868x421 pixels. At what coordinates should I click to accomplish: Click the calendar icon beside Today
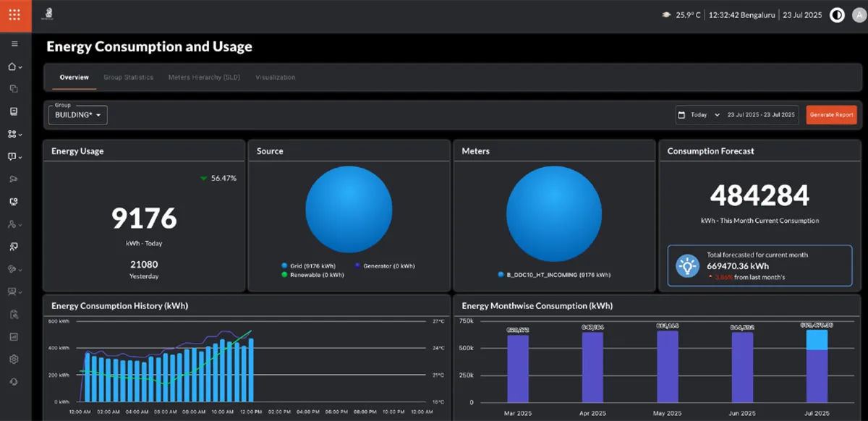681,115
